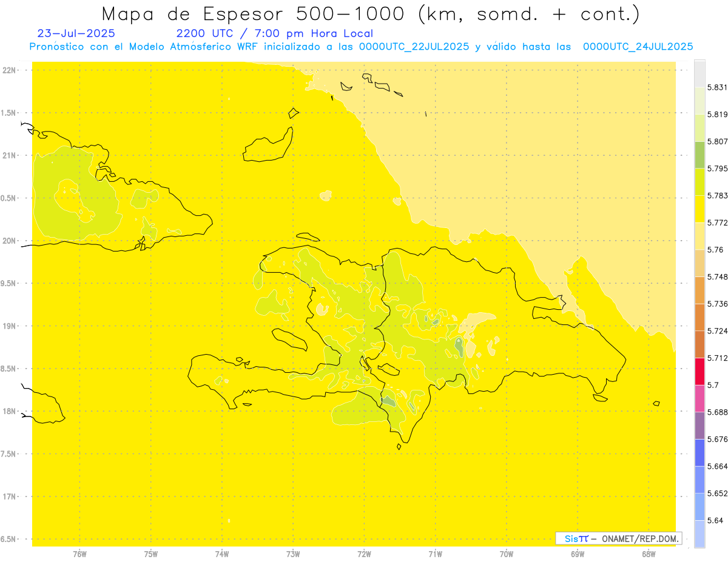728x562 pixels.
Task: Click the '21N' latitude label
Action: click(9, 155)
